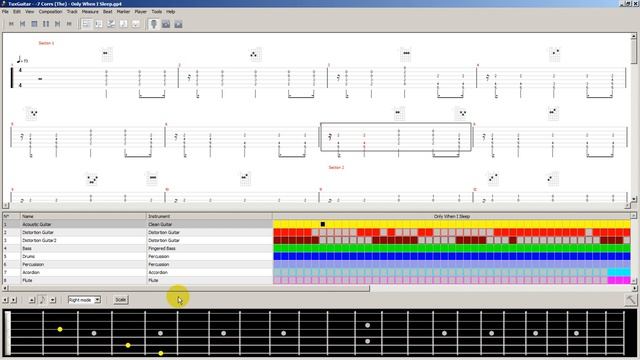Increase note duration with up arrow
This screenshot has width=640, height=360.
point(32,300)
